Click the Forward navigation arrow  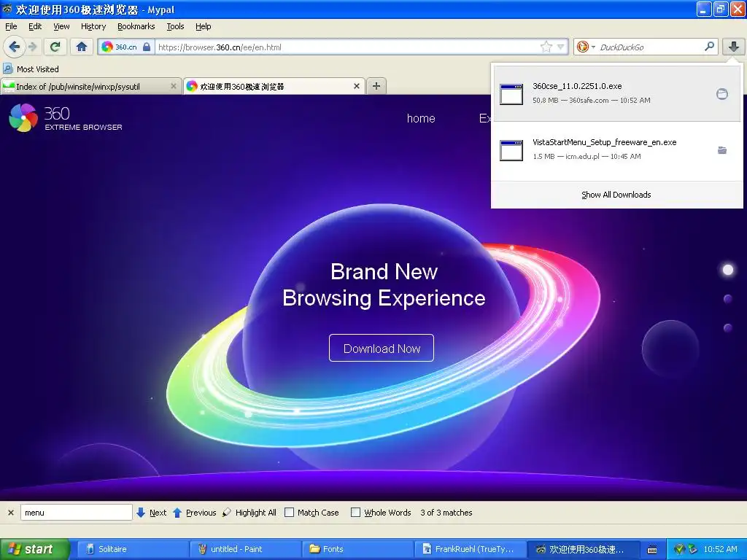coord(32,47)
